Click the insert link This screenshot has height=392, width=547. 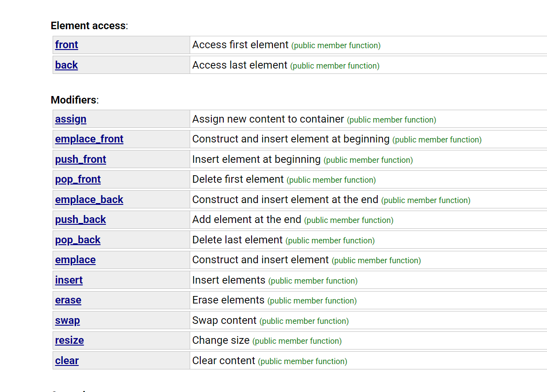point(69,281)
